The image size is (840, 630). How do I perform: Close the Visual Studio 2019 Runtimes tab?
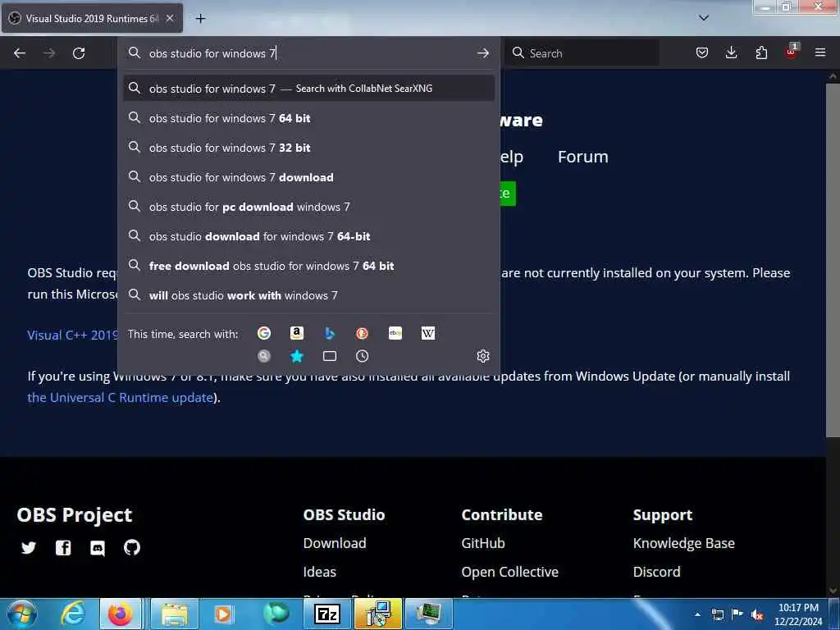[170, 18]
